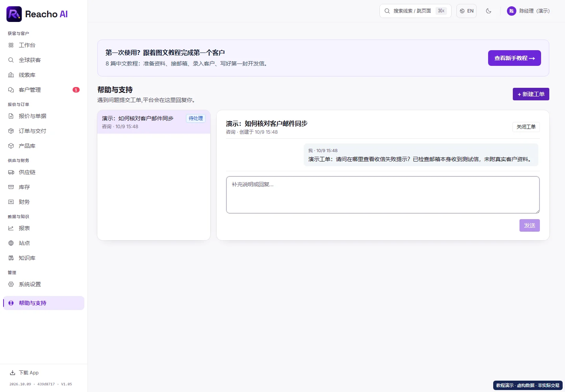Viewport: 565px width, 392px height.
Task: Open 工作台 menu label
Action: pyautogui.click(x=27, y=45)
